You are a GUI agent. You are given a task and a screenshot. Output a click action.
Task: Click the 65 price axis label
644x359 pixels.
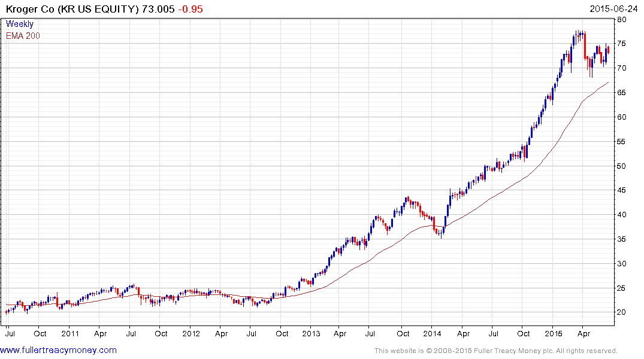(x=622, y=93)
